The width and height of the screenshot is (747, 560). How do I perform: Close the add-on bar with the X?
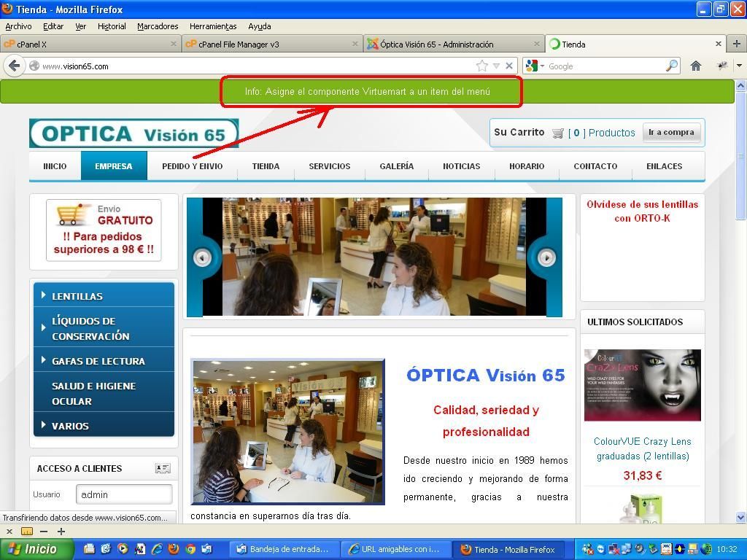[x=9, y=531]
